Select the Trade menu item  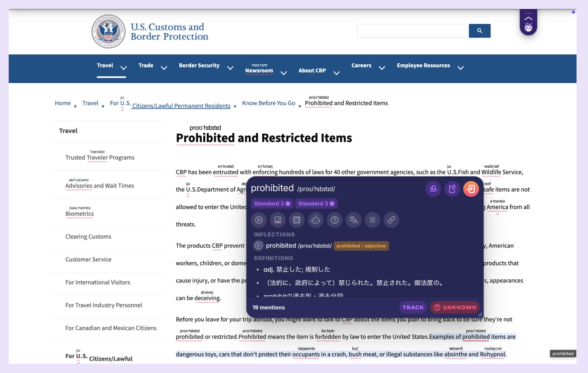(146, 66)
